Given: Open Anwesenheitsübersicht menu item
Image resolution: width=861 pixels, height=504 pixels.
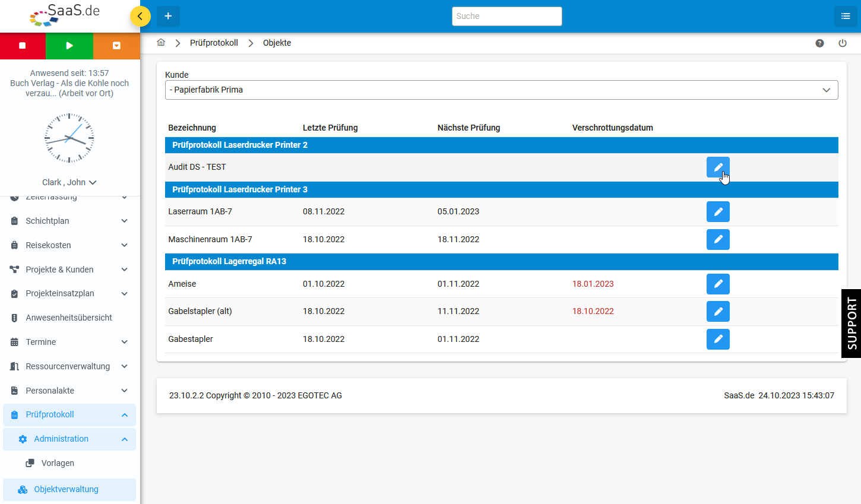Looking at the screenshot, I should click(69, 318).
